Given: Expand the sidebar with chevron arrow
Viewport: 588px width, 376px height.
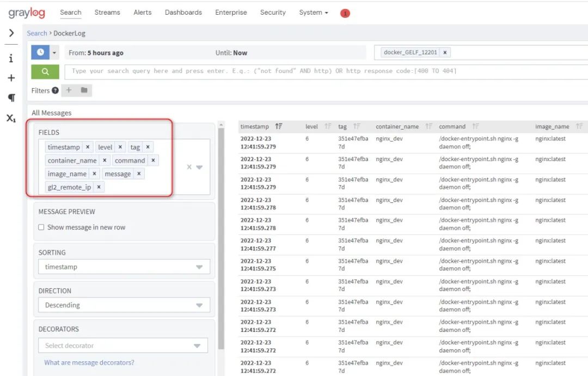Looking at the screenshot, I should tap(11, 33).
